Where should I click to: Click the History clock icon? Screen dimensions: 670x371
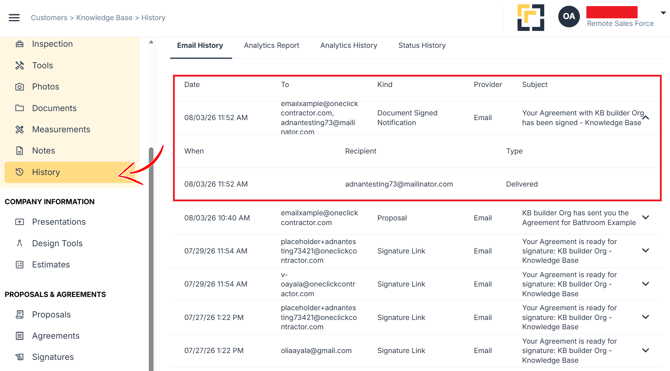[20, 172]
